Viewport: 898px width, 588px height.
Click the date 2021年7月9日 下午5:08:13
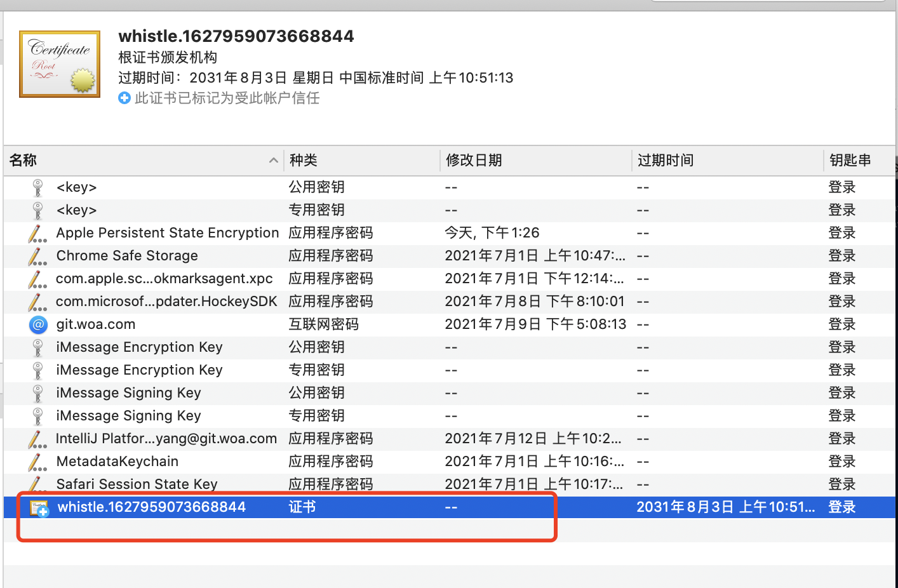pos(535,324)
